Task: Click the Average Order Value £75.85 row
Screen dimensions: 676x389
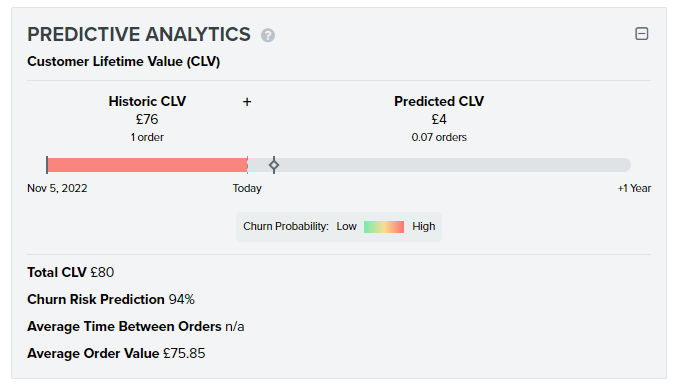Action: point(116,354)
